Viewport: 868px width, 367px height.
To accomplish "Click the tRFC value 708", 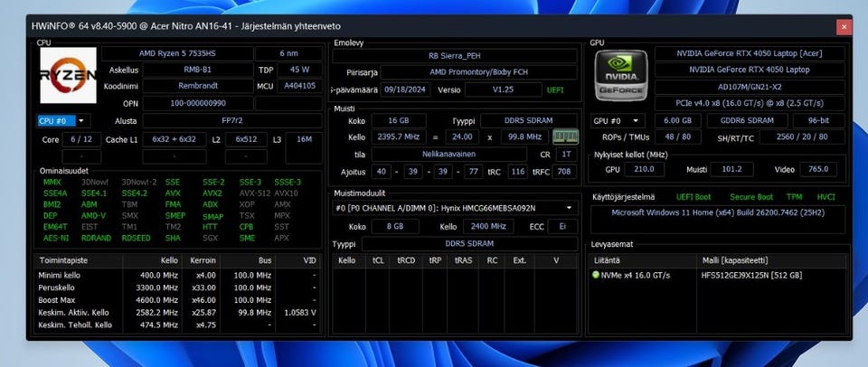I will pyautogui.click(x=564, y=172).
